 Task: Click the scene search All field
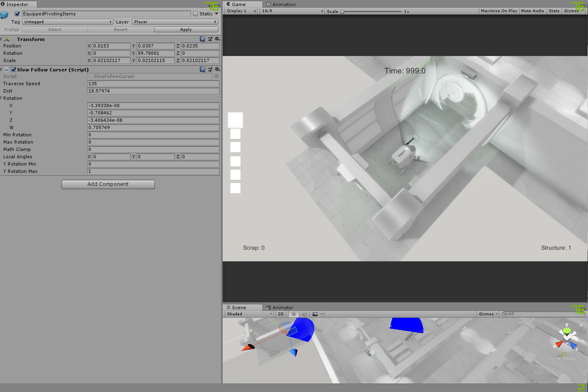pos(543,314)
